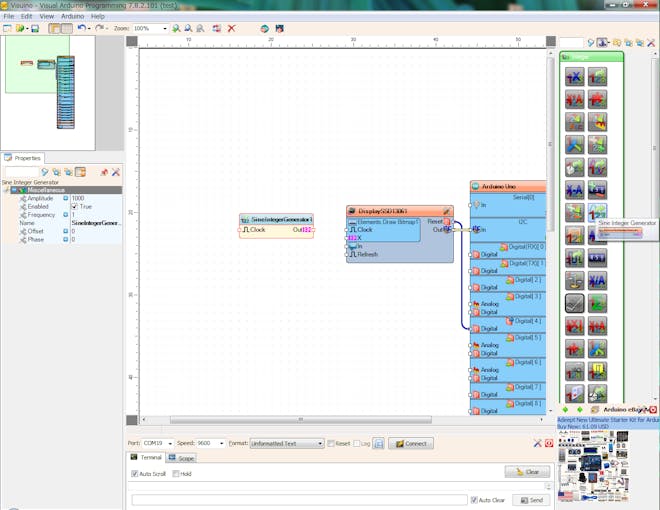This screenshot has width=660, height=510.
Task: Click the log file button beside Log checkbox
Action: pyautogui.click(x=378, y=444)
